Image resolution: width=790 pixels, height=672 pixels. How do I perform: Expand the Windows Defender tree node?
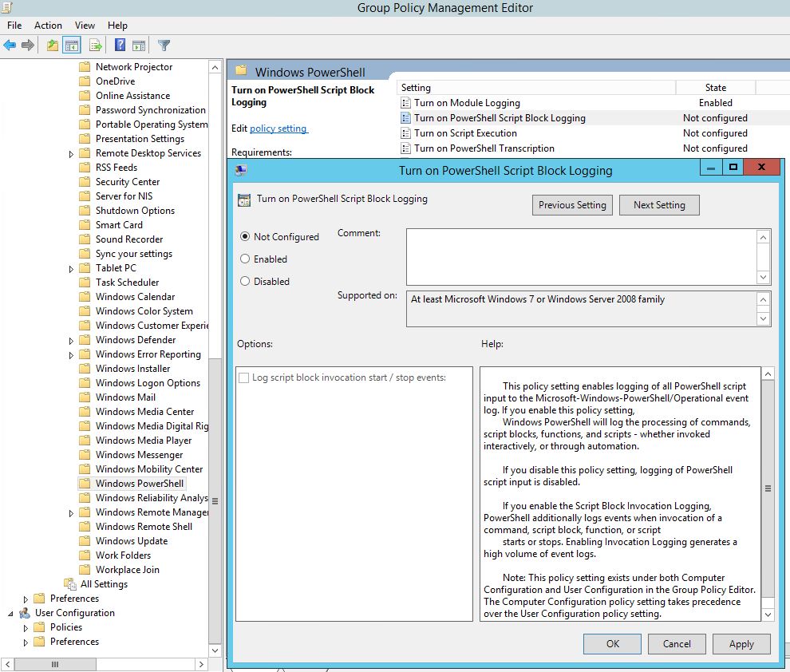(71, 341)
